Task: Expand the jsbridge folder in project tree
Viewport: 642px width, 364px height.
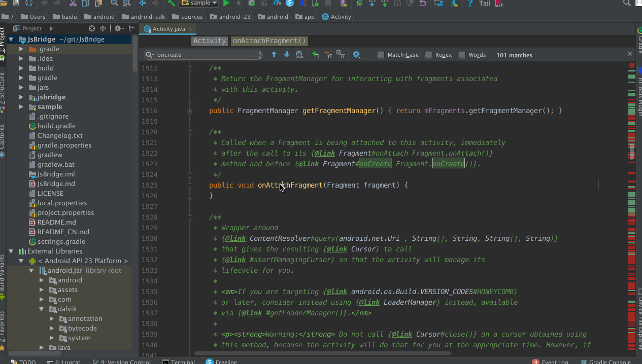Action: pos(21,97)
